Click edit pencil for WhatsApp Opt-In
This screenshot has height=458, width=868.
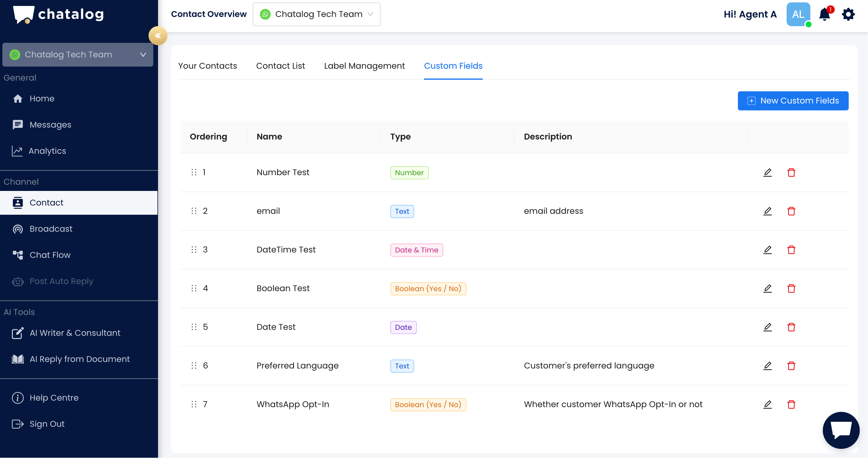pyautogui.click(x=768, y=404)
